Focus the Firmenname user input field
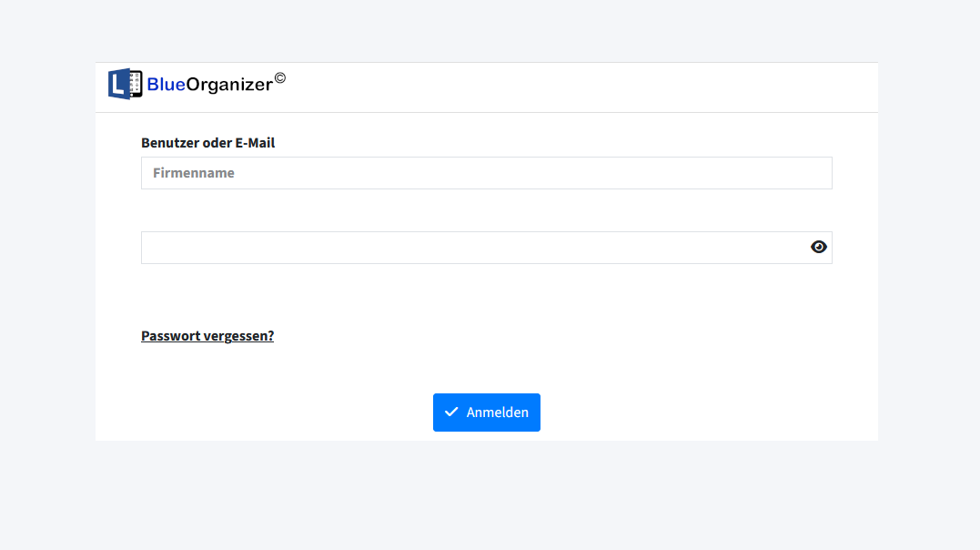The image size is (980, 550). (x=486, y=173)
